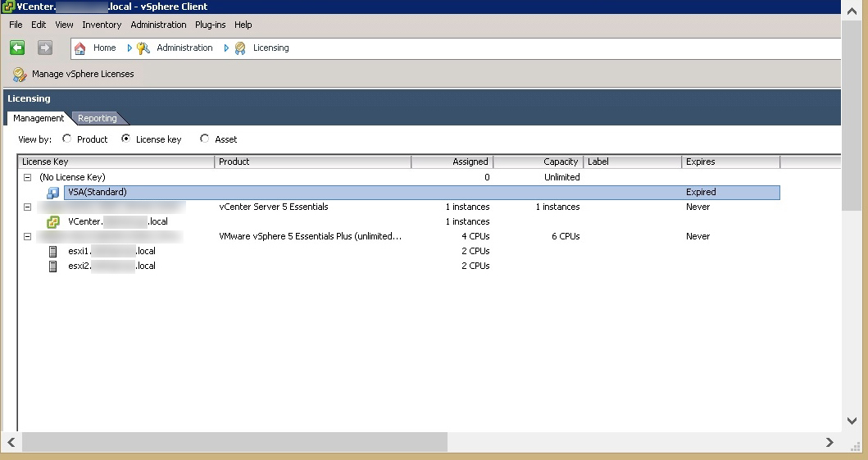Click 'vCenter Server 5 Essentials' product cell
This screenshot has height=460, width=868.
274,207
